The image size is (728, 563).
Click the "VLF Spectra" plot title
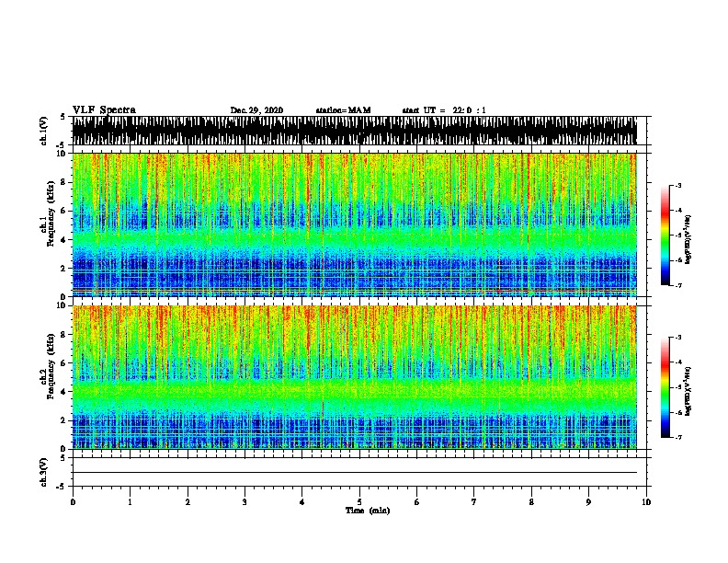coord(104,110)
